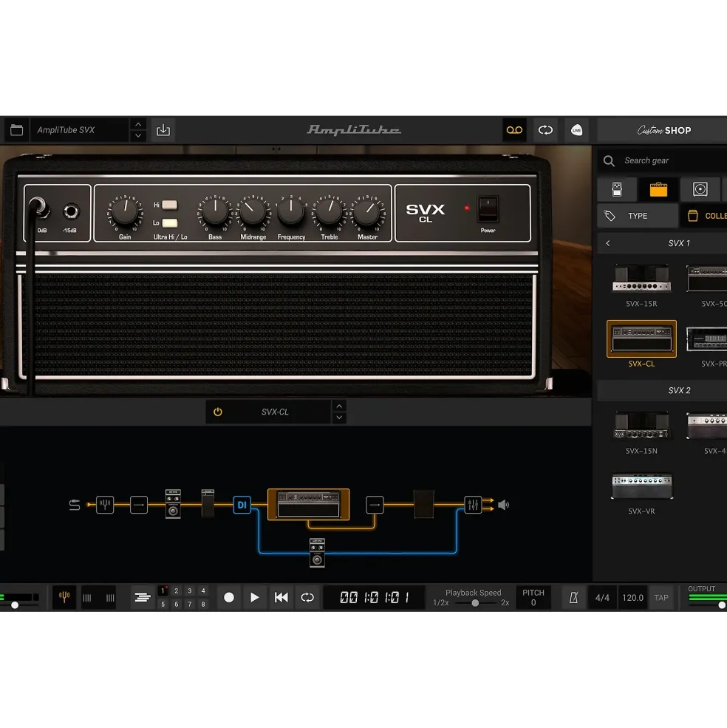This screenshot has height=728, width=727.
Task: Select recorder track 1
Action: click(163, 591)
